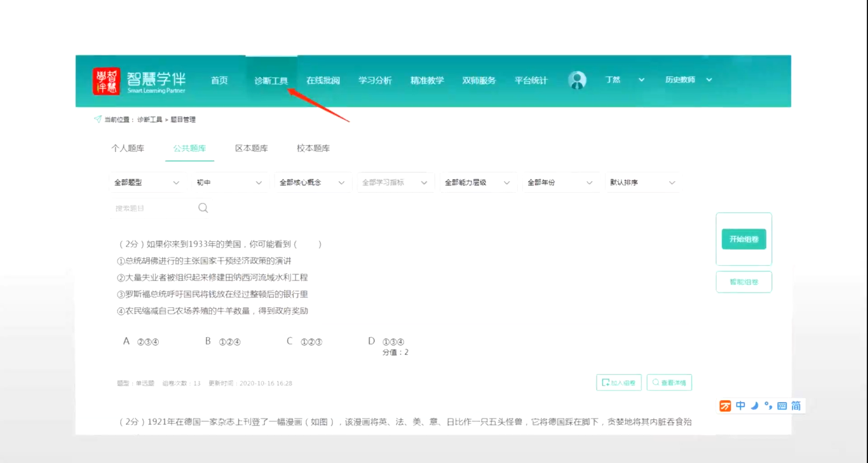Screen dimensions: 868x463
Task: Focus the 搜索题目 search input field
Action: [153, 208]
